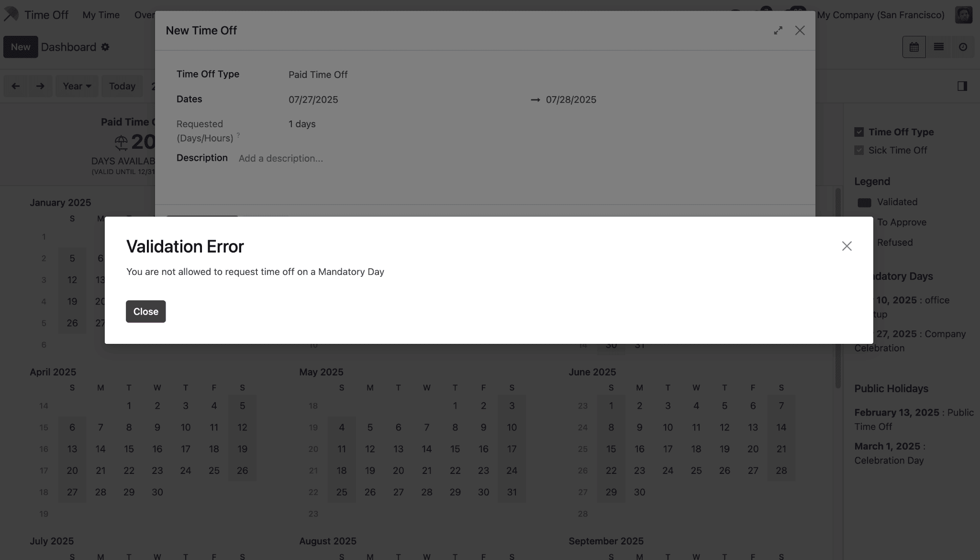980x560 pixels.
Task: Click the New button on dashboard
Action: (x=21, y=47)
